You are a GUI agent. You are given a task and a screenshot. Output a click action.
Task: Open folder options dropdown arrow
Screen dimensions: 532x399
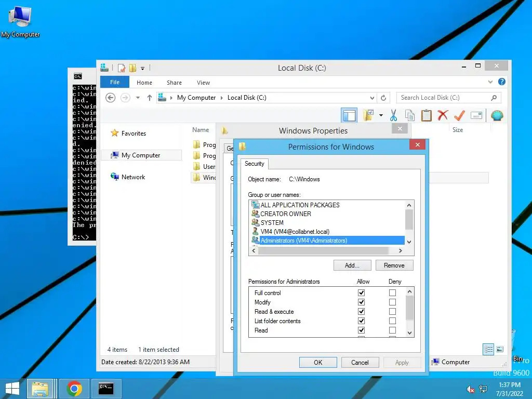pyautogui.click(x=381, y=115)
